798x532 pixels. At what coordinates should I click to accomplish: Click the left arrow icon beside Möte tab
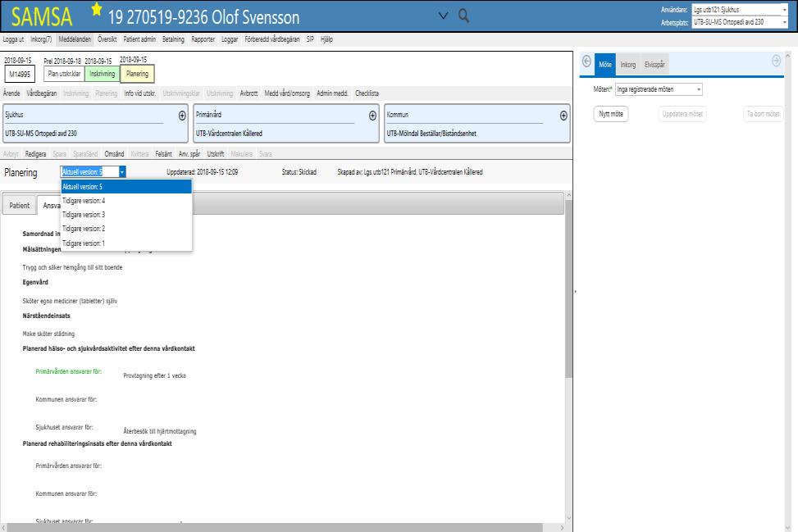586,61
